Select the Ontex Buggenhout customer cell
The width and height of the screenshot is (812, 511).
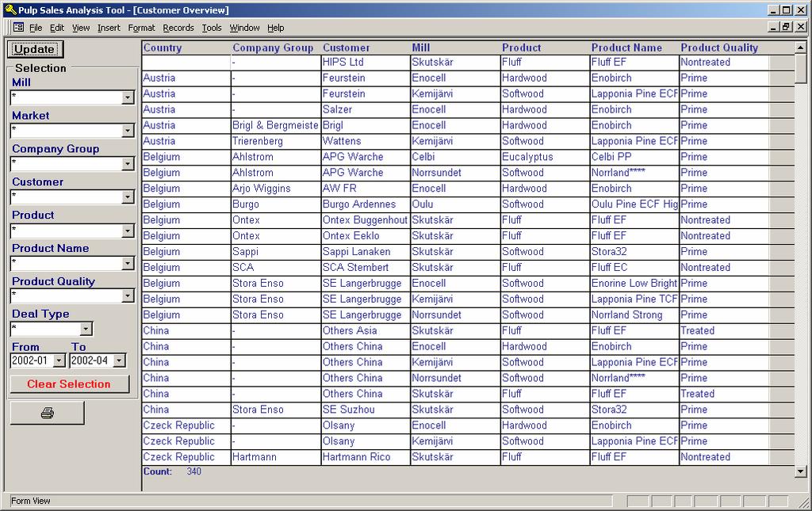365,219
